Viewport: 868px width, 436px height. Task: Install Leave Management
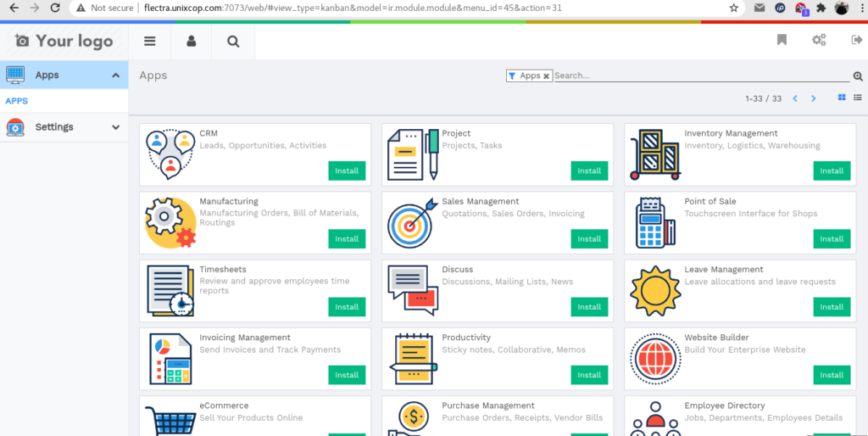click(x=832, y=307)
